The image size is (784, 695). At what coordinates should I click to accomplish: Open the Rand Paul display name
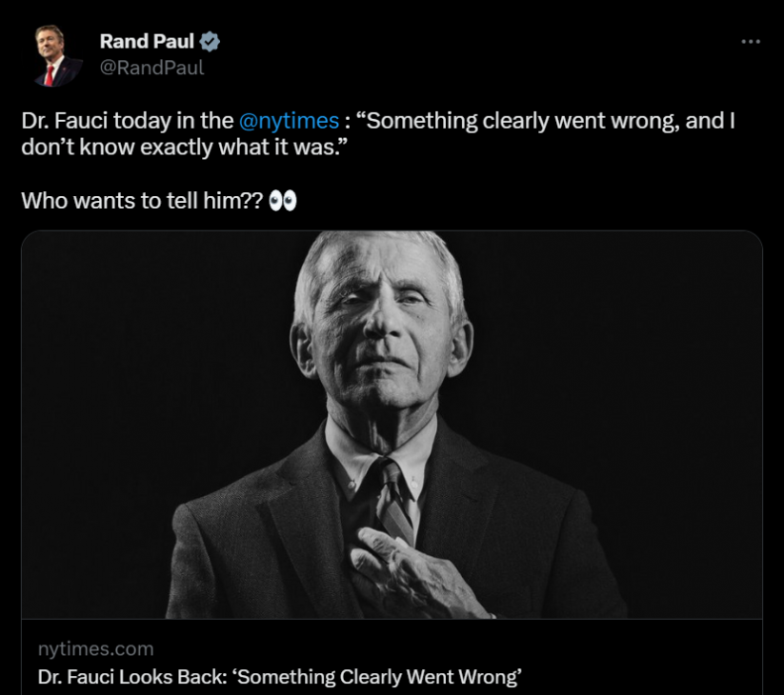[147, 42]
